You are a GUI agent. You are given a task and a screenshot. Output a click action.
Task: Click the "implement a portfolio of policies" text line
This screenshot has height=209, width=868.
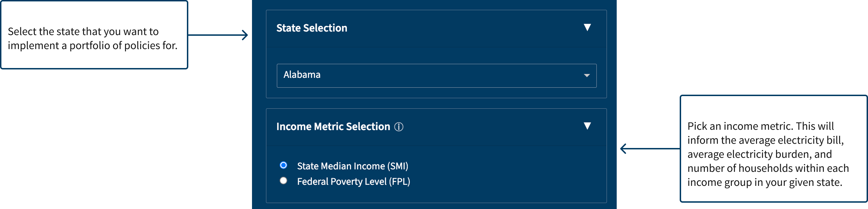pyautogui.click(x=92, y=46)
